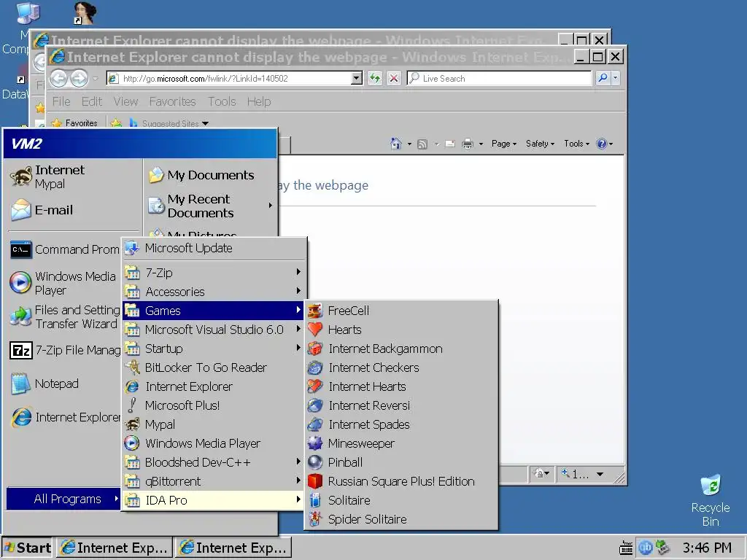This screenshot has height=560, width=747.
Task: Open the Page menu dropdown
Action: [504, 144]
